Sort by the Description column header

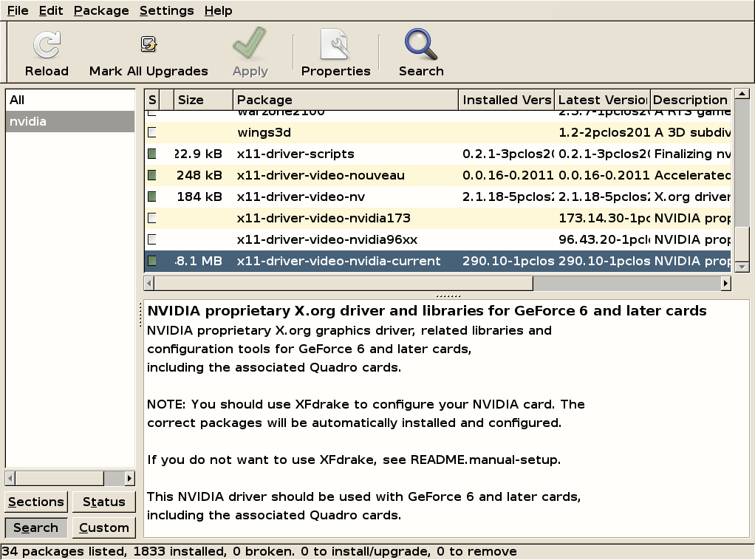point(690,100)
